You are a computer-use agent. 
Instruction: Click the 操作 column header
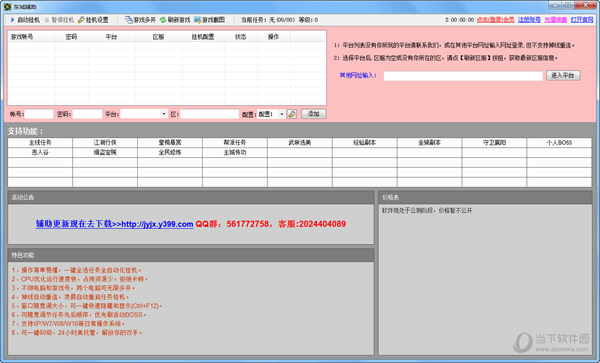pyautogui.click(x=273, y=37)
